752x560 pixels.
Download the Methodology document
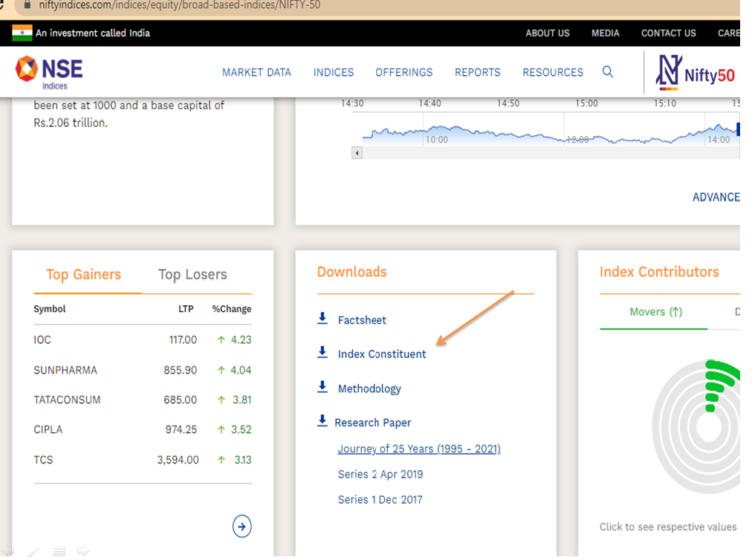369,389
